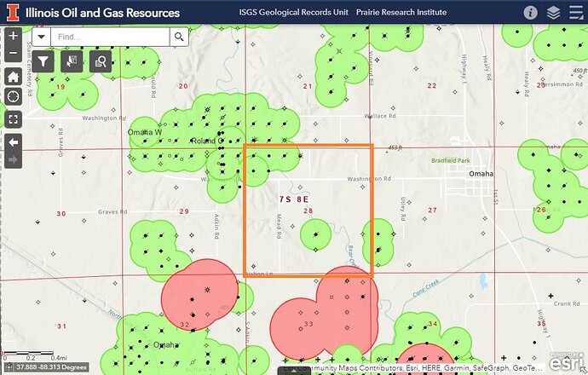
Task: Click the section 19 label
Action: 61,87
